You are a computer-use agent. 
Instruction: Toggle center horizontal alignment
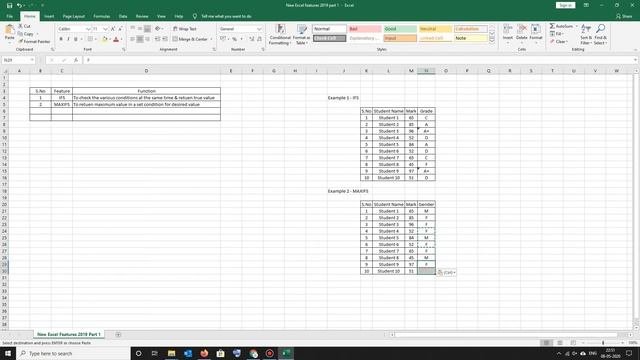tap(140, 39)
